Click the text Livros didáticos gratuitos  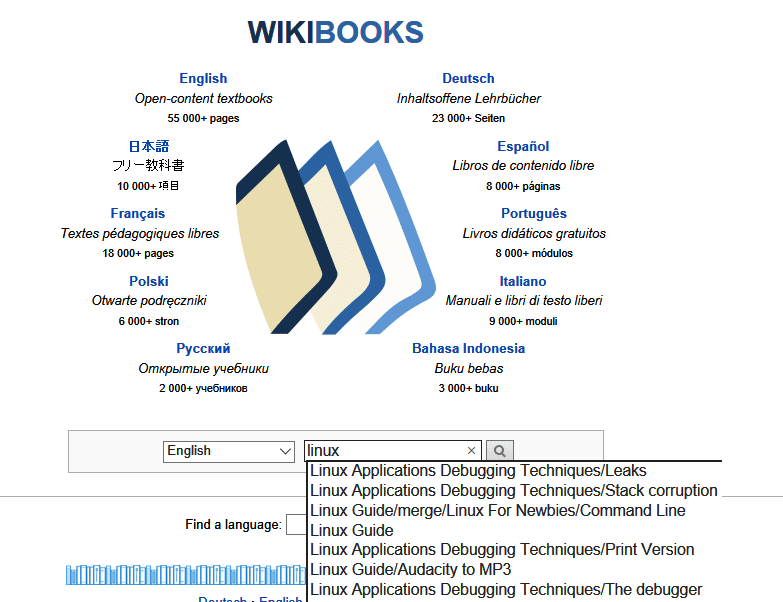coord(534,234)
